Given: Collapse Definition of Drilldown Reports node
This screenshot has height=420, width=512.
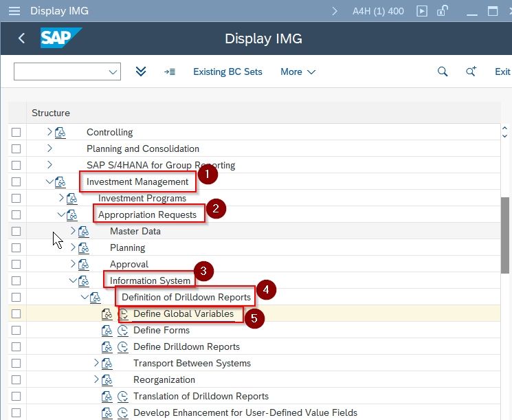Looking at the screenshot, I should tap(85, 297).
